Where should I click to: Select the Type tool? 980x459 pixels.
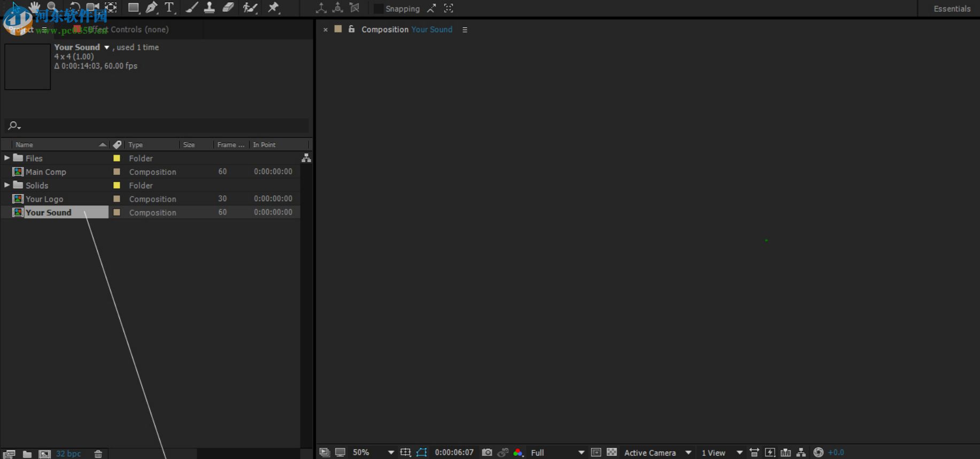tap(169, 7)
